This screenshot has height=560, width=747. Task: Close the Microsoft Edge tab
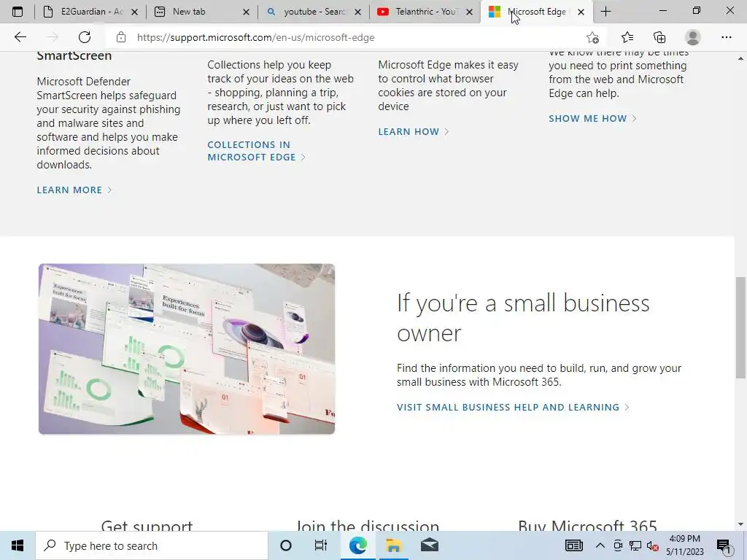click(x=581, y=12)
